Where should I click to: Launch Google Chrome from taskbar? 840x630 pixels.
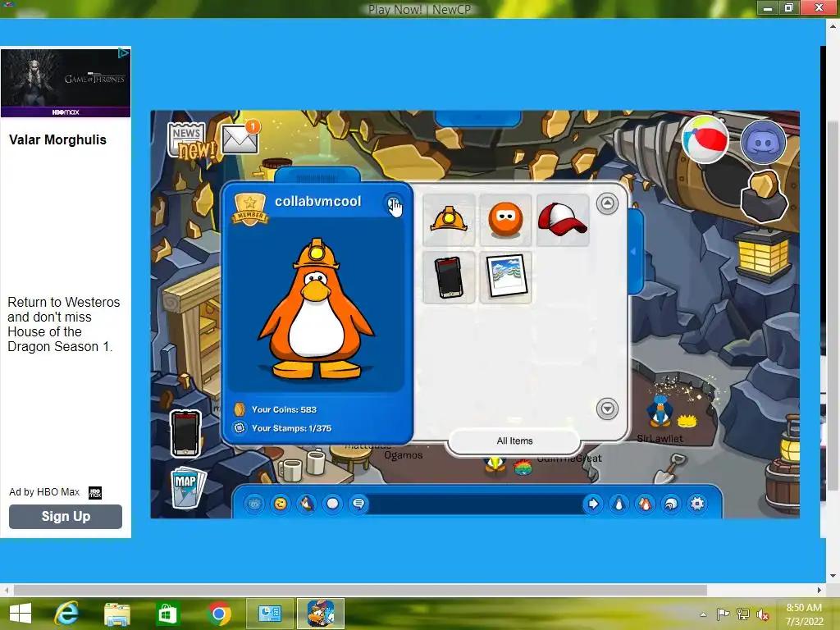pyautogui.click(x=218, y=614)
